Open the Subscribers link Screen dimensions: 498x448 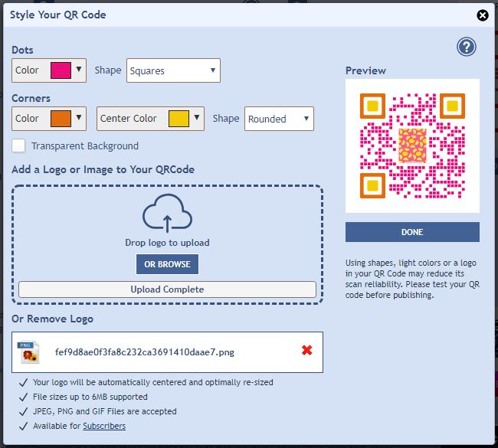pyautogui.click(x=104, y=426)
